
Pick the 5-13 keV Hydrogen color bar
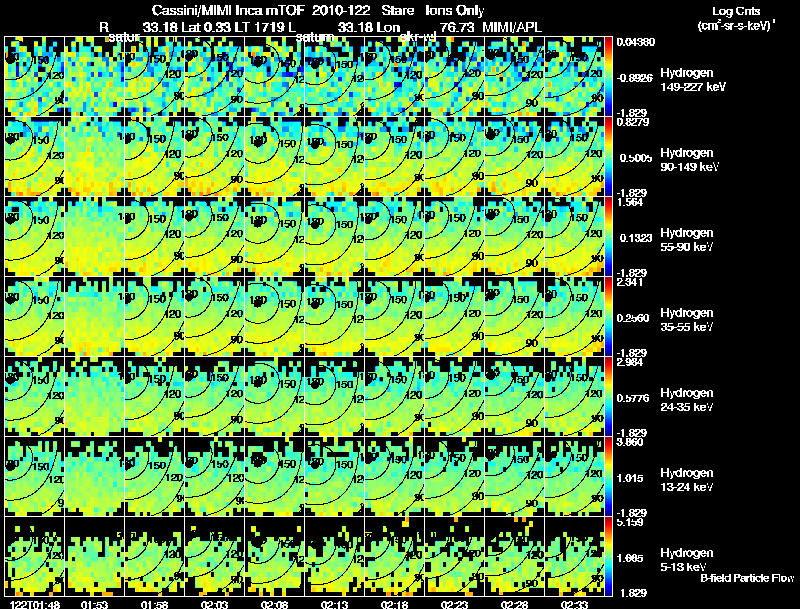coord(608,557)
